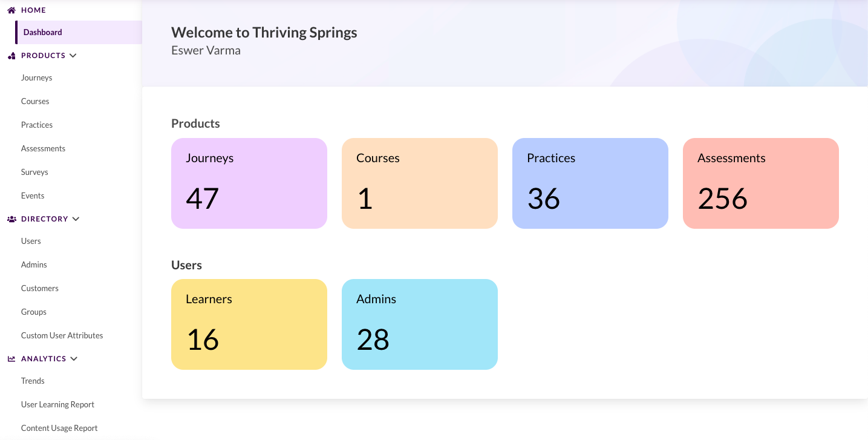The height and width of the screenshot is (440, 868).
Task: Click the Assessments 256 card
Action: [x=760, y=183]
